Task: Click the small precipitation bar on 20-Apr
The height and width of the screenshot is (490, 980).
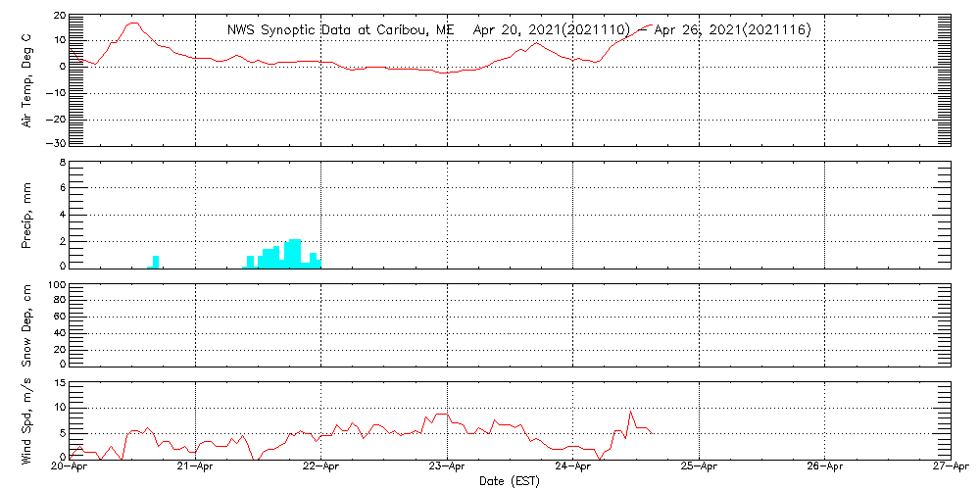Action: point(156,262)
